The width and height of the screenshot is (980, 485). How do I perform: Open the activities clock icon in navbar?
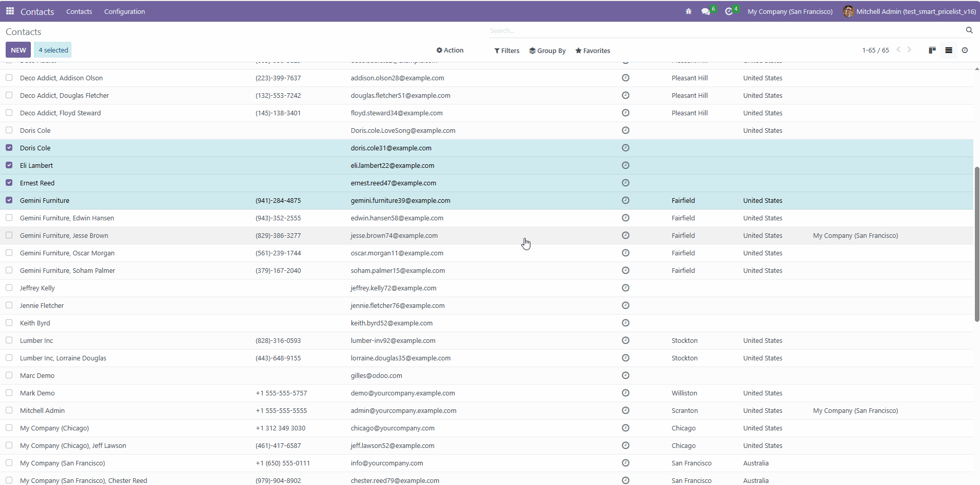(728, 11)
